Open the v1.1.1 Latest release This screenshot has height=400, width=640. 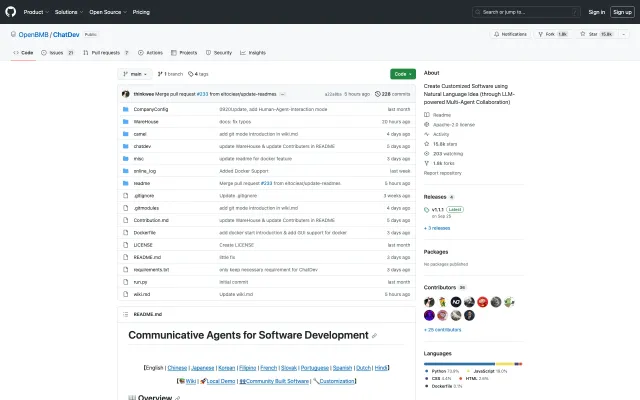click(x=444, y=209)
